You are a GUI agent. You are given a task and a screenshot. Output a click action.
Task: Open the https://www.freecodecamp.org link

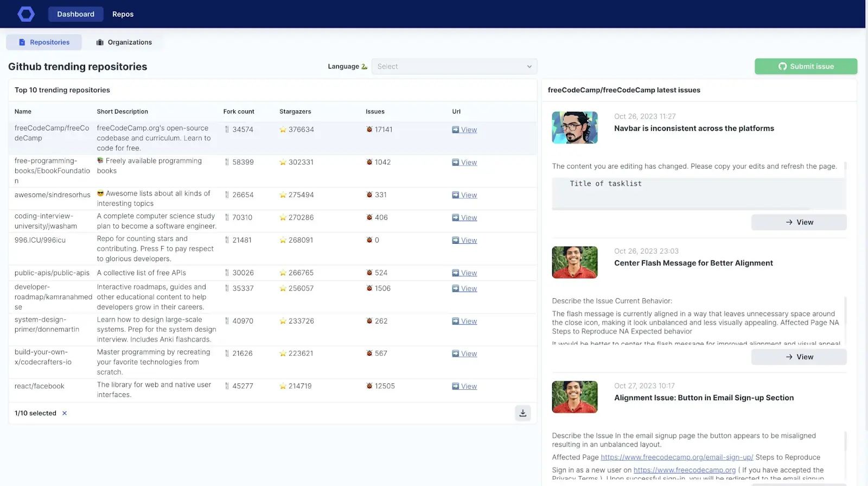point(685,470)
